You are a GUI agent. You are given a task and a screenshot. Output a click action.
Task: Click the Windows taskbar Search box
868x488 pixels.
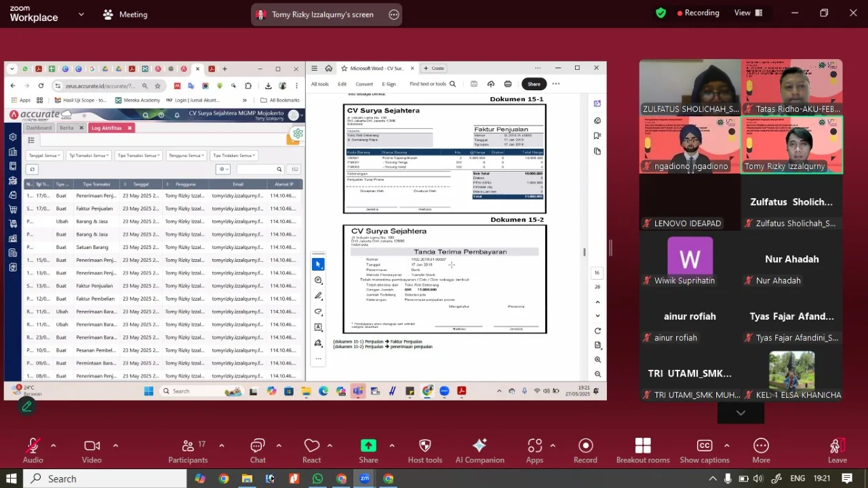click(x=105, y=478)
